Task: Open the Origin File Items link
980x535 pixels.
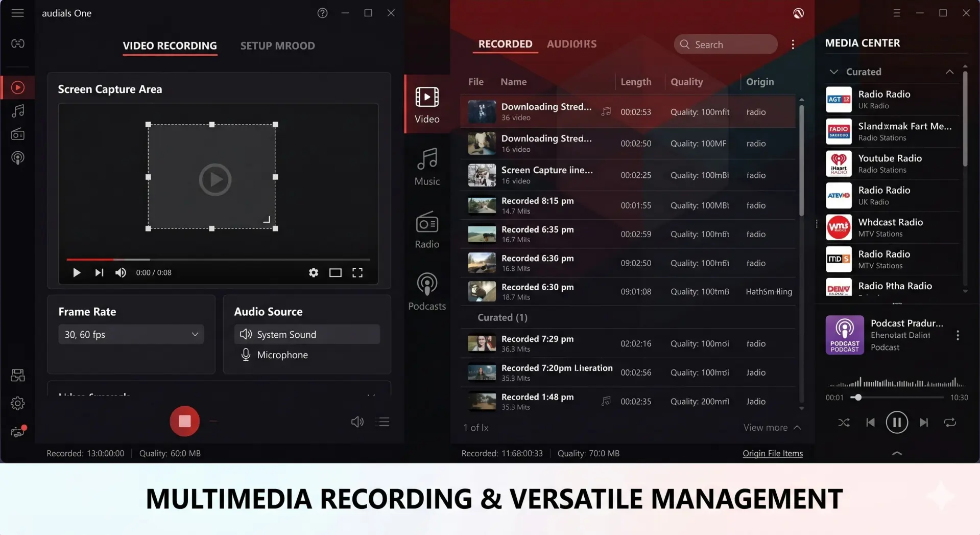Action: tap(772, 453)
